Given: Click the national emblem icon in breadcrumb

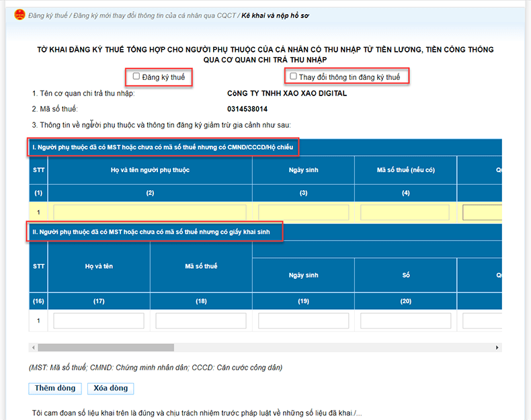Looking at the screenshot, I should click(19, 15).
